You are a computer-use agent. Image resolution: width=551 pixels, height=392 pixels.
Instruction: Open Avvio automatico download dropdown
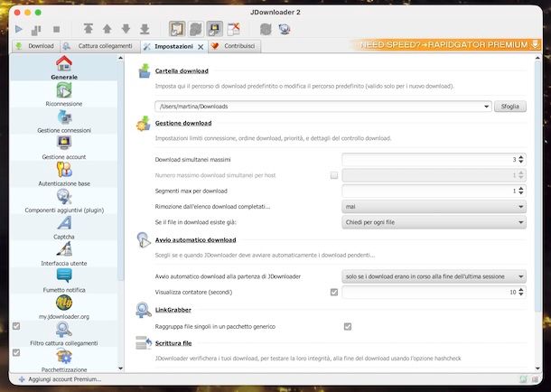click(x=434, y=276)
